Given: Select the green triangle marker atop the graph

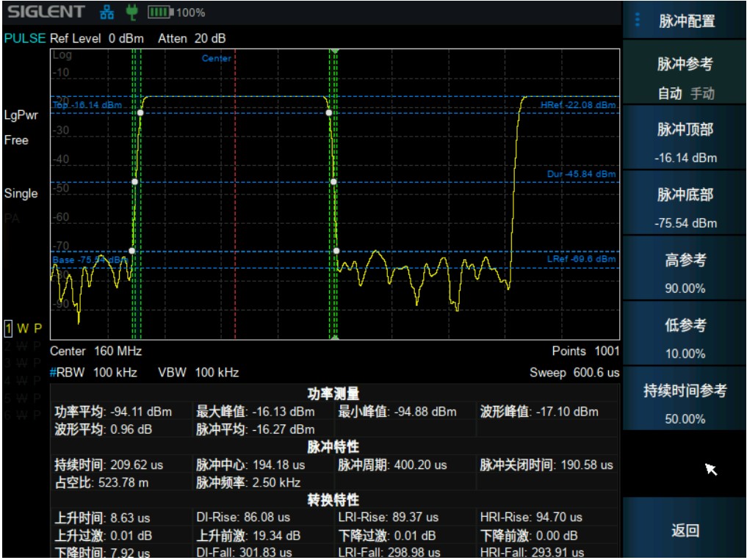Looking at the screenshot, I should click(x=334, y=51).
